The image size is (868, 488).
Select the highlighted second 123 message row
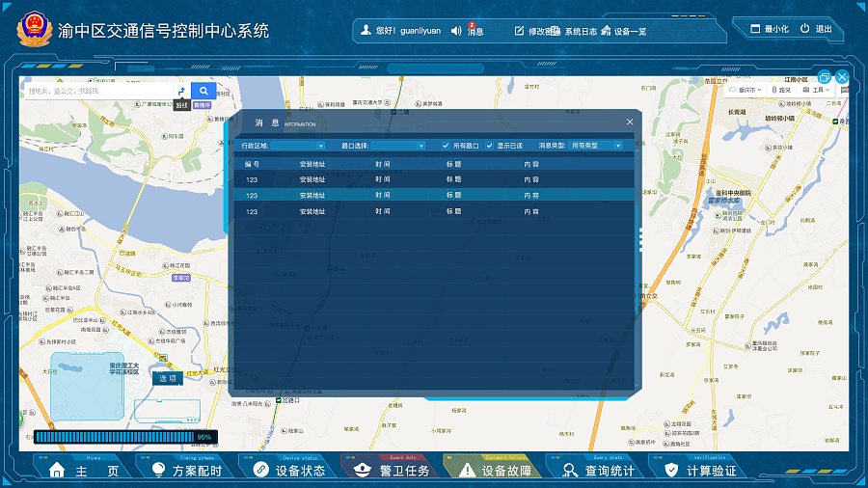tap(433, 196)
